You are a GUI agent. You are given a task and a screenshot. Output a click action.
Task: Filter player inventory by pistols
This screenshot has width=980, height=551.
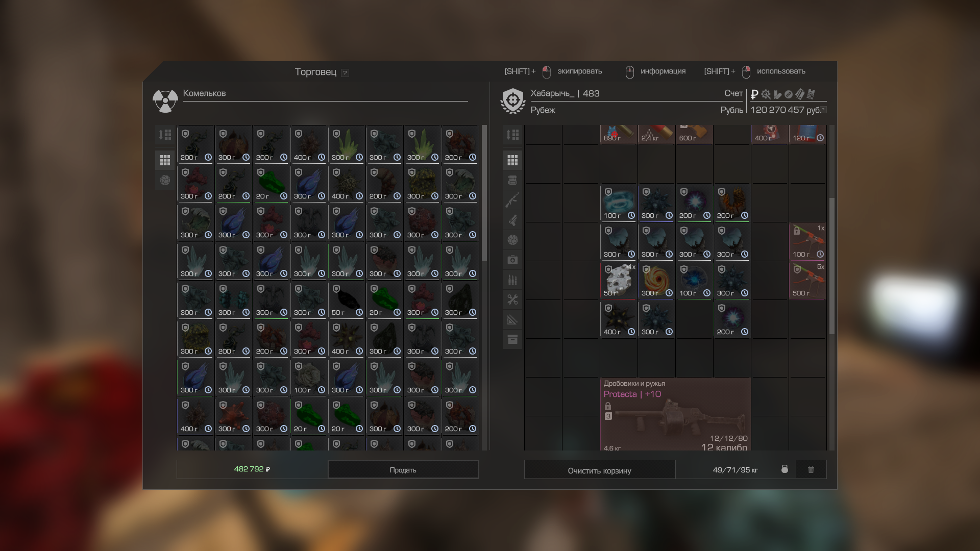pos(512,220)
